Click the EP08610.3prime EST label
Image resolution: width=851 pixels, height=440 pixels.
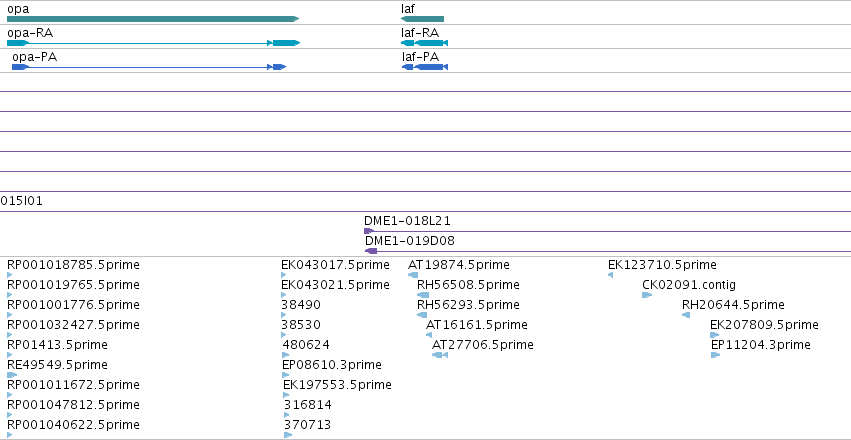tap(332, 365)
